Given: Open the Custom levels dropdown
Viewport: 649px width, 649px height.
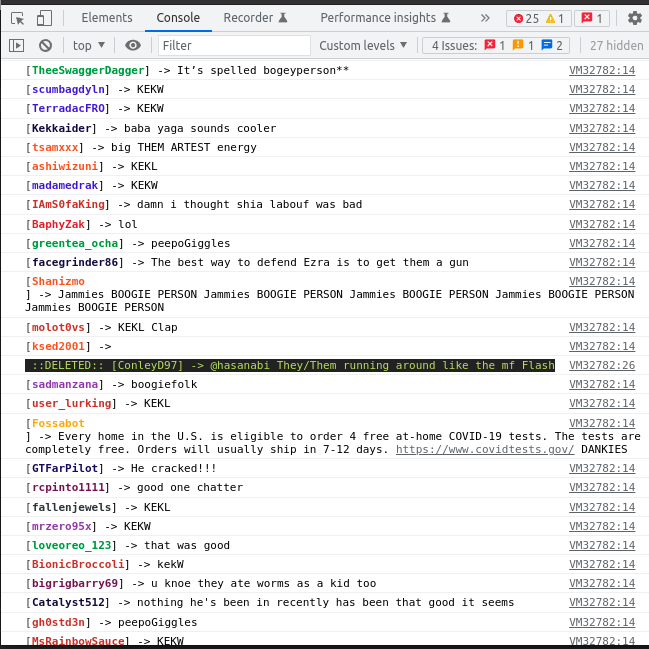Looking at the screenshot, I should coord(363,45).
